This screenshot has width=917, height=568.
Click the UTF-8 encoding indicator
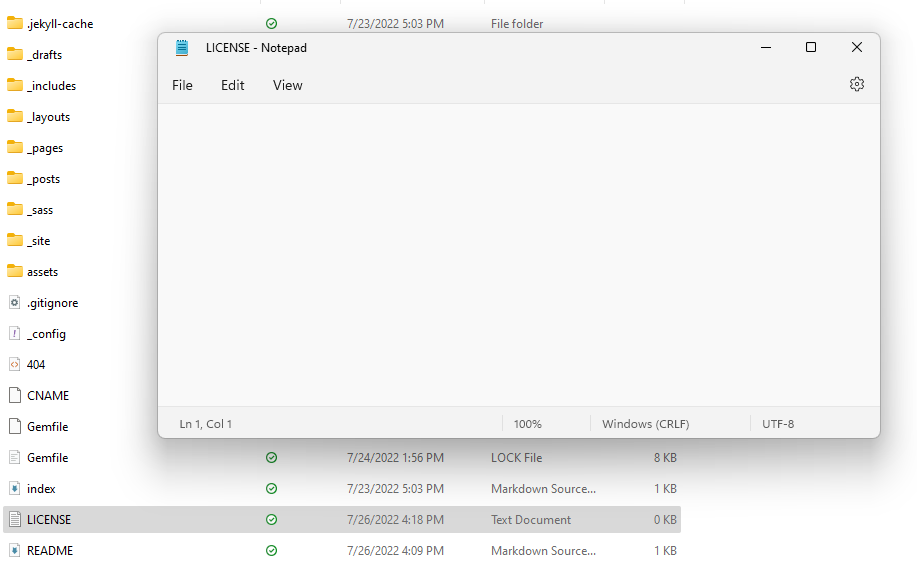[778, 424]
